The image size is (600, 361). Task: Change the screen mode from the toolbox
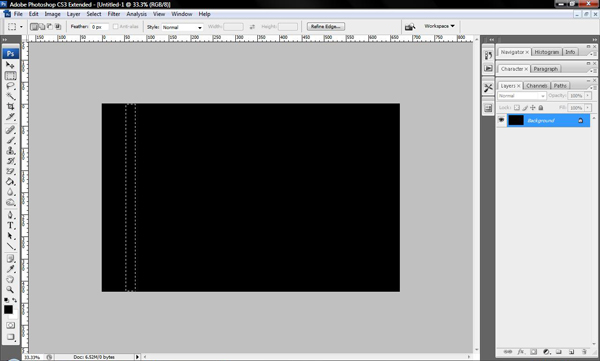pos(10,337)
